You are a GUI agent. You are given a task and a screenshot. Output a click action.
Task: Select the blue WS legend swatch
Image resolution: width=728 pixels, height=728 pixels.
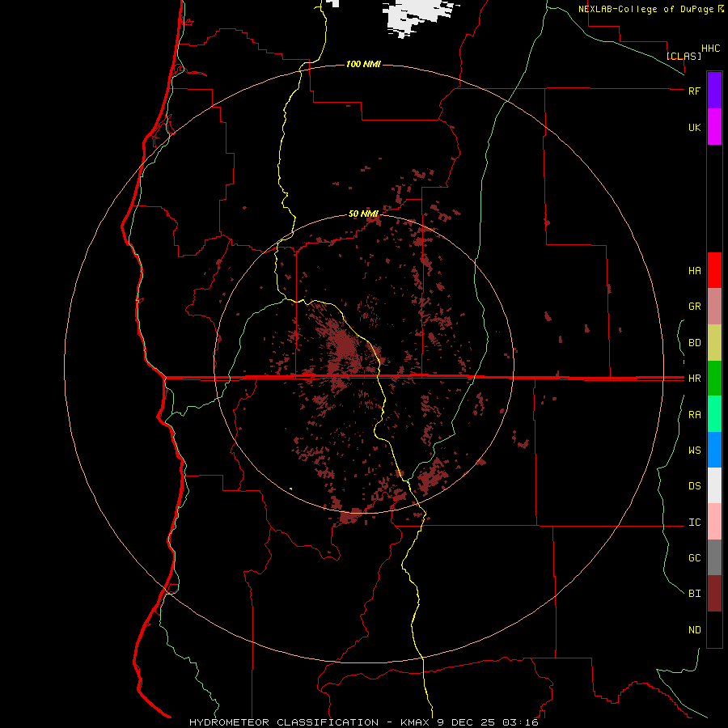click(714, 450)
